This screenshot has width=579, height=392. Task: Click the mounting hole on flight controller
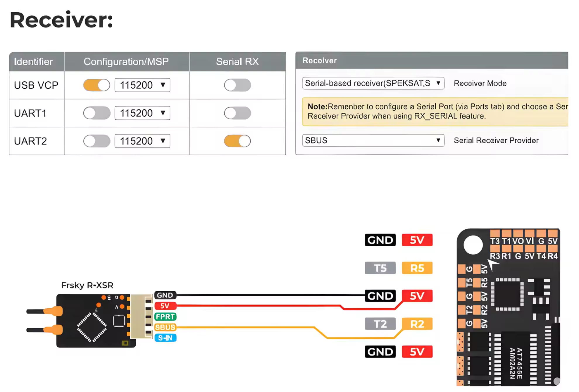[473, 245]
